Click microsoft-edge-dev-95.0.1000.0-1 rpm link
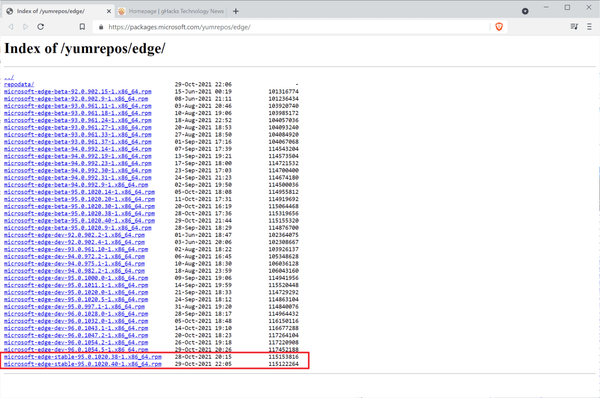 point(76,278)
